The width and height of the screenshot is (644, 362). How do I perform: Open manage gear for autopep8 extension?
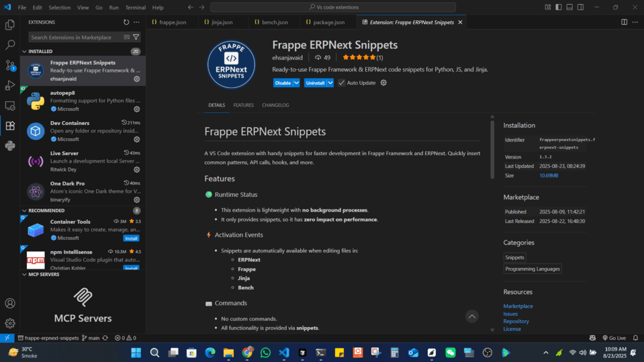[x=136, y=109]
